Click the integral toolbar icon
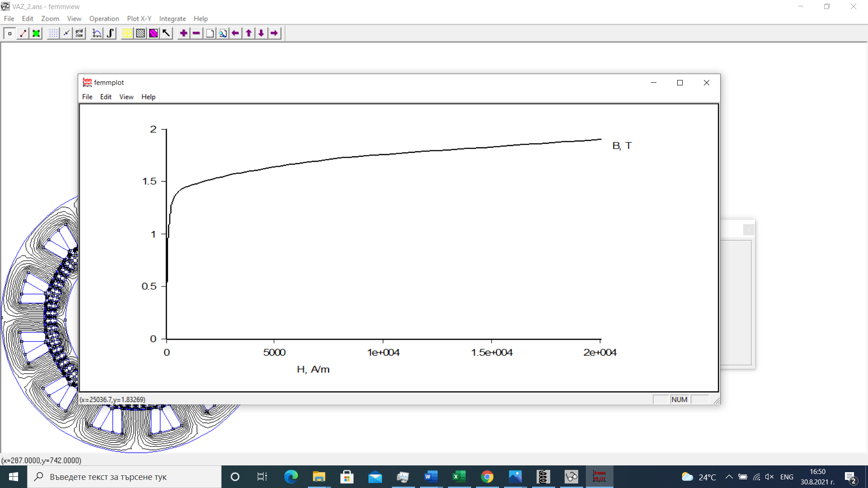This screenshot has height=488, width=868. [110, 33]
